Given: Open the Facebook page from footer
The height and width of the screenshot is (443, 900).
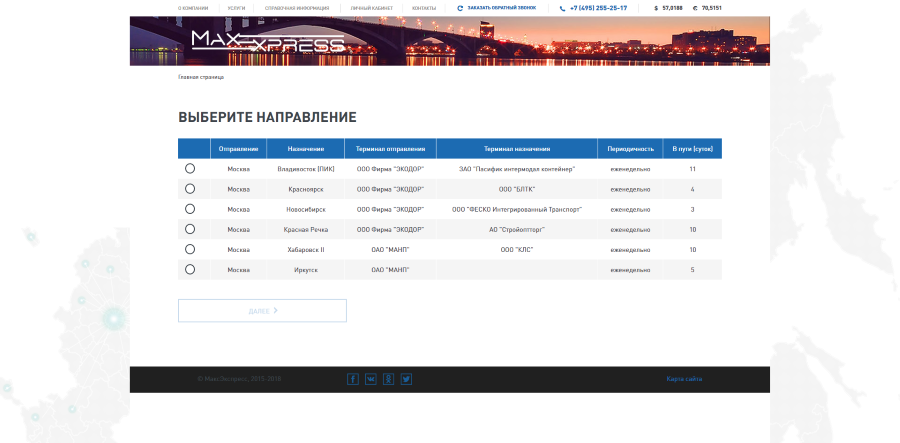Looking at the screenshot, I should [x=353, y=379].
